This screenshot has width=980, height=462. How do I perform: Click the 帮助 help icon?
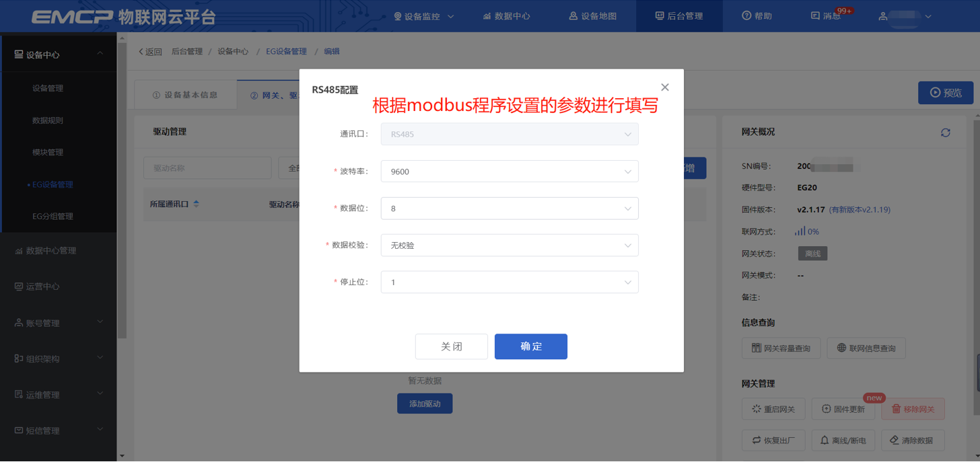(x=746, y=16)
